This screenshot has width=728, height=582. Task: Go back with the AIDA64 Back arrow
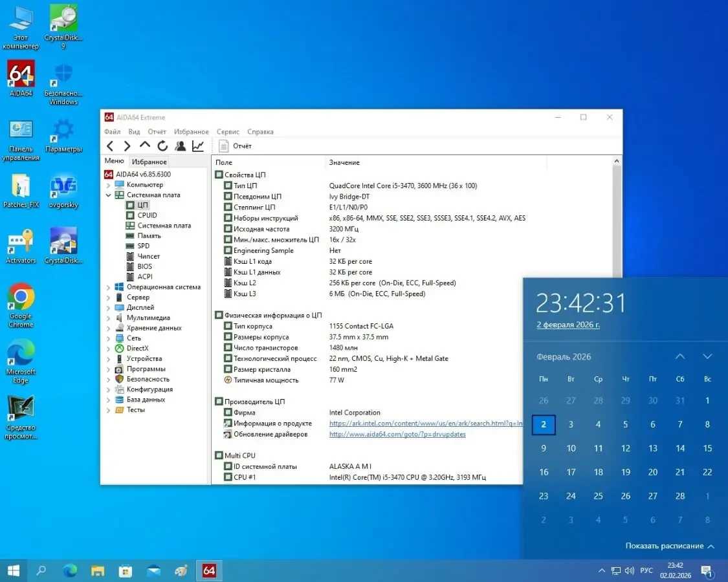[x=110, y=146]
